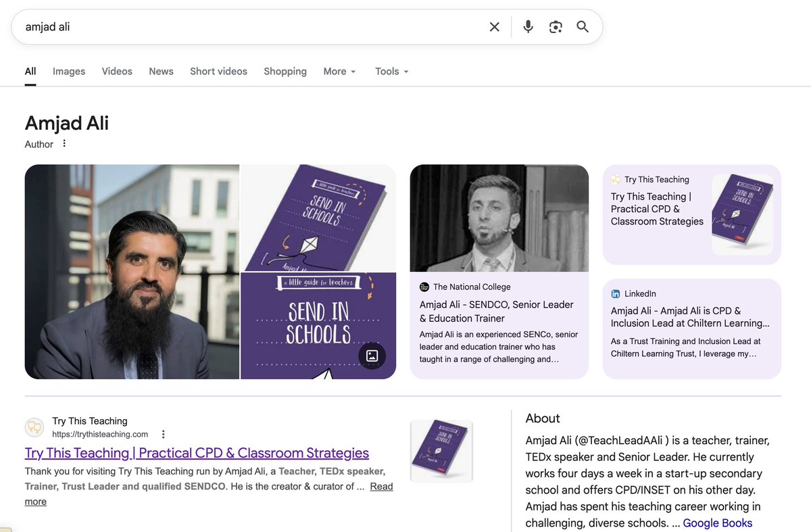Open bottom SEND in Schools cover image

click(318, 326)
